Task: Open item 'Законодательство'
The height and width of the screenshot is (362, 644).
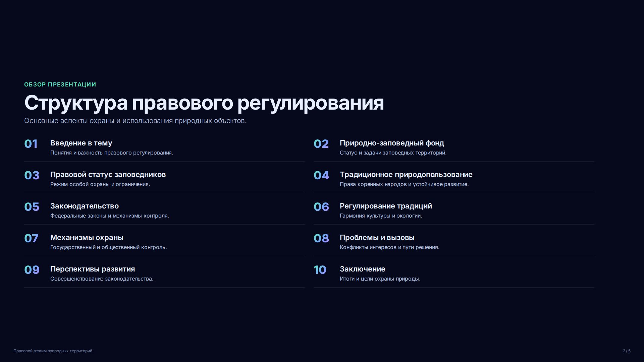Action: point(85,206)
